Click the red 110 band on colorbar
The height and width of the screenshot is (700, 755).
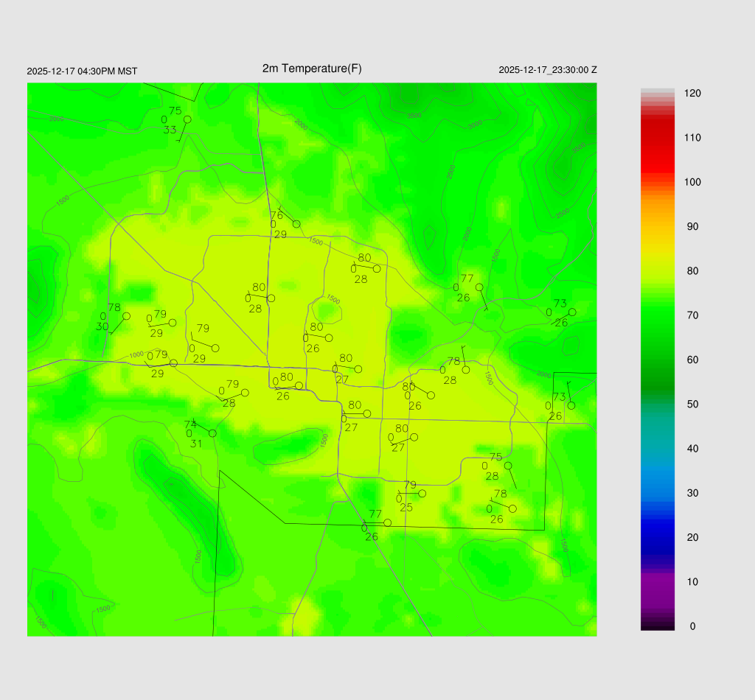[x=658, y=138]
